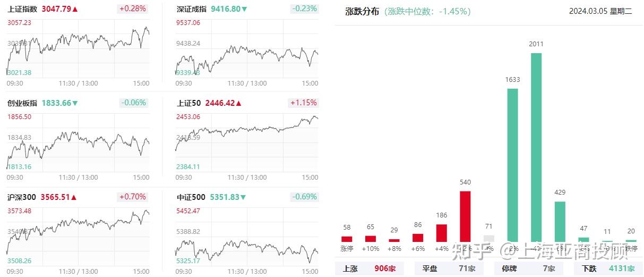Click the +1.15% change badge for 上证50
The image size is (644, 277).
(x=303, y=103)
